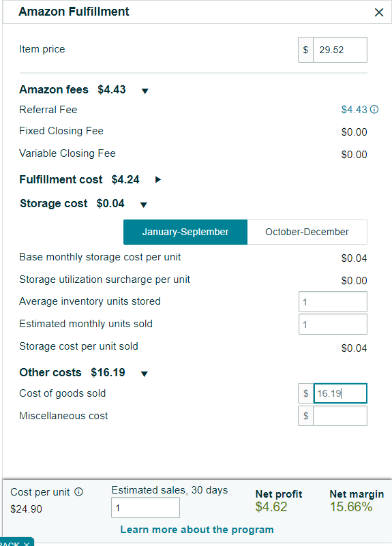
Task: Collapse the Storage cost section arrow
Action: point(143,204)
